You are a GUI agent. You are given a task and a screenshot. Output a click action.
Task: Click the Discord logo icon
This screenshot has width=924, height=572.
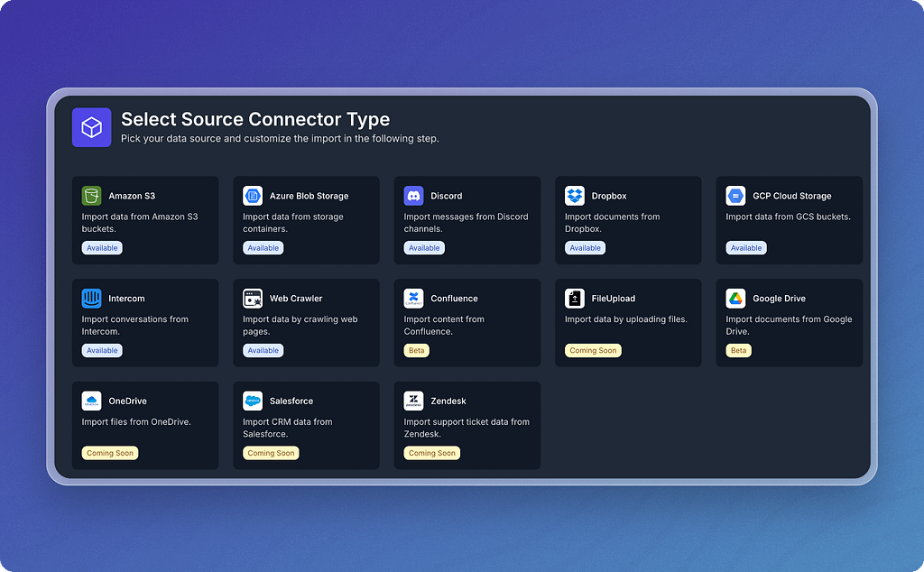[x=413, y=196]
